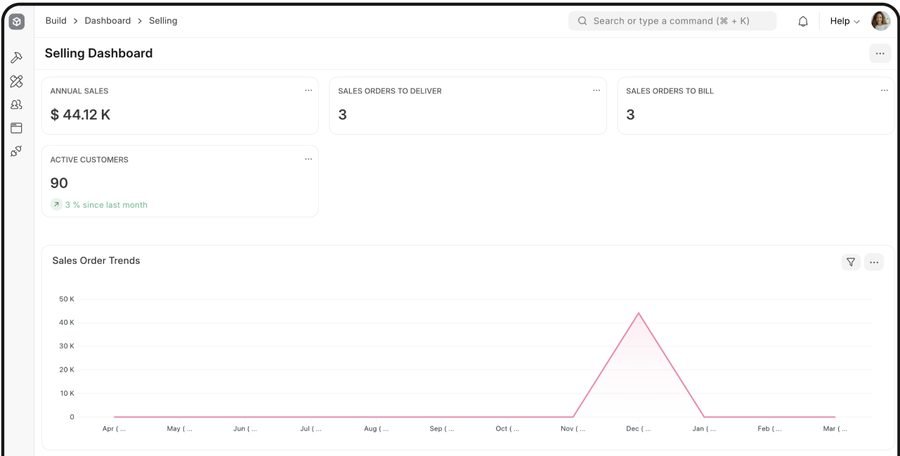Open the pencil-and-ruler design icon in sidebar

coord(17,82)
